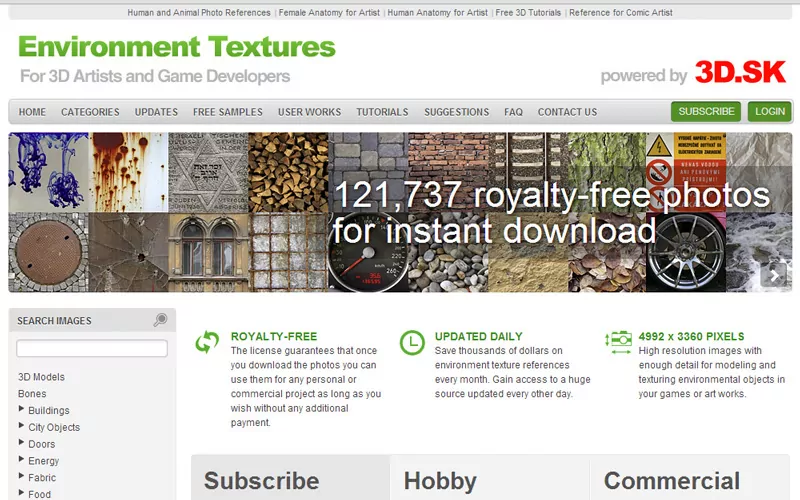Focus the Search Images text field
The image size is (800, 500).
[92, 349]
